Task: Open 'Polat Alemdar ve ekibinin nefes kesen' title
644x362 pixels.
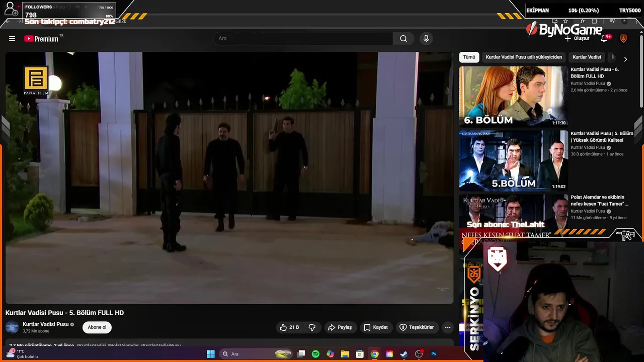Action: click(599, 201)
